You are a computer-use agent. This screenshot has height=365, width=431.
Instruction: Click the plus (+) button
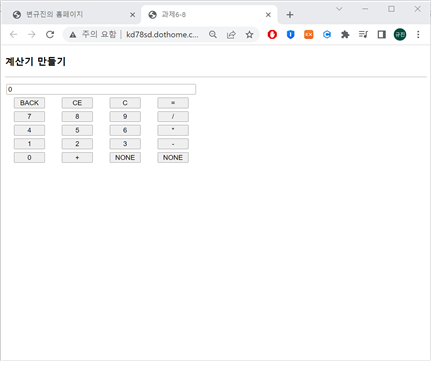pyautogui.click(x=77, y=158)
